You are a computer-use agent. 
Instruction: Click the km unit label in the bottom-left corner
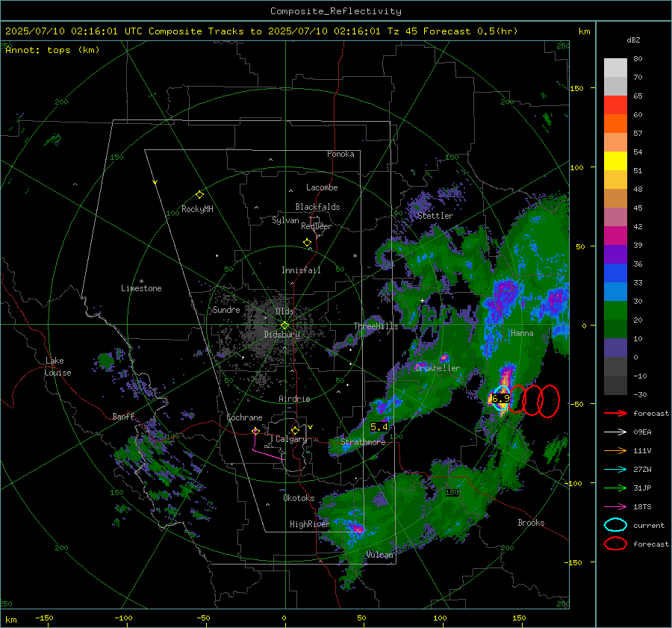pos(11,620)
